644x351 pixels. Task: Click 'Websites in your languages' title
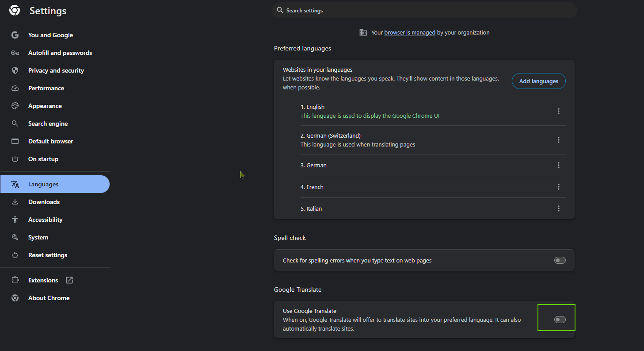tap(317, 69)
